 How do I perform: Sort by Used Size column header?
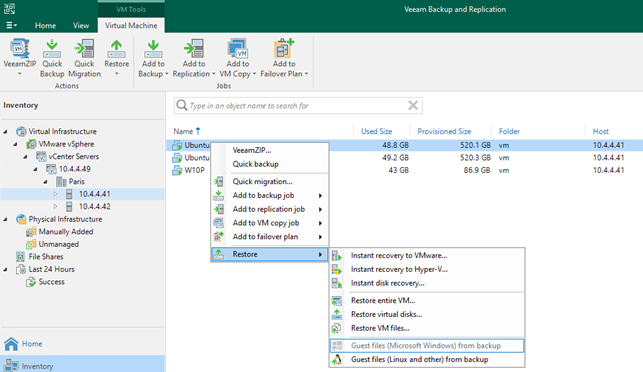pos(376,131)
